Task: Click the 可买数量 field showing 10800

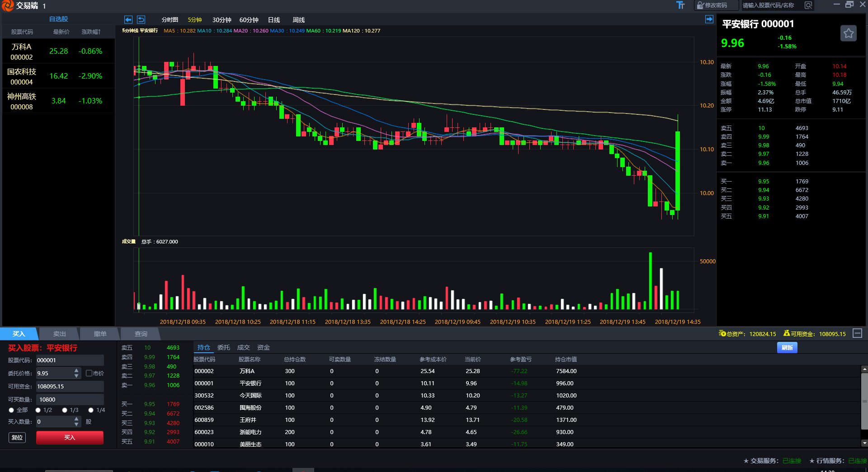Action: tap(70, 399)
